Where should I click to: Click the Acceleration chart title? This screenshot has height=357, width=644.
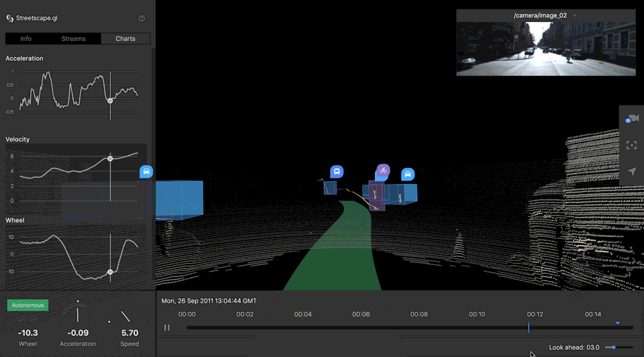(x=24, y=58)
